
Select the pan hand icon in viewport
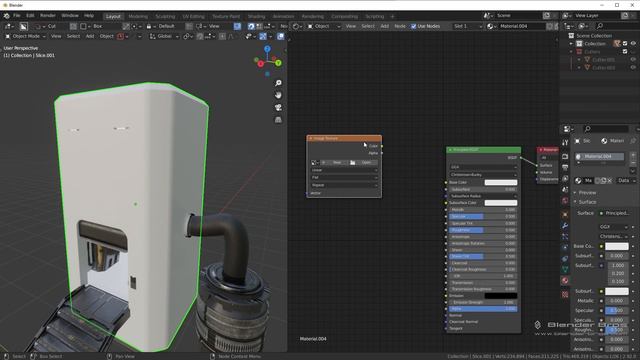[x=278, y=95]
